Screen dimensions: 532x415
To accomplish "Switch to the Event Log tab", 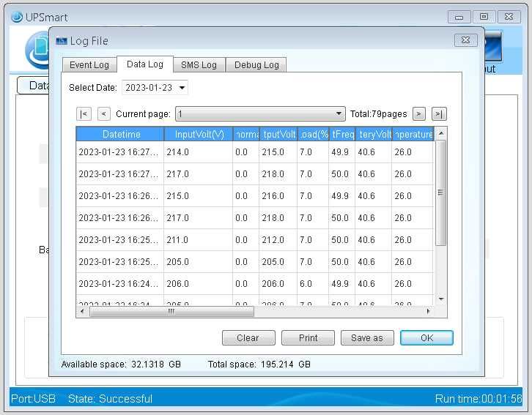I will 89,64.
